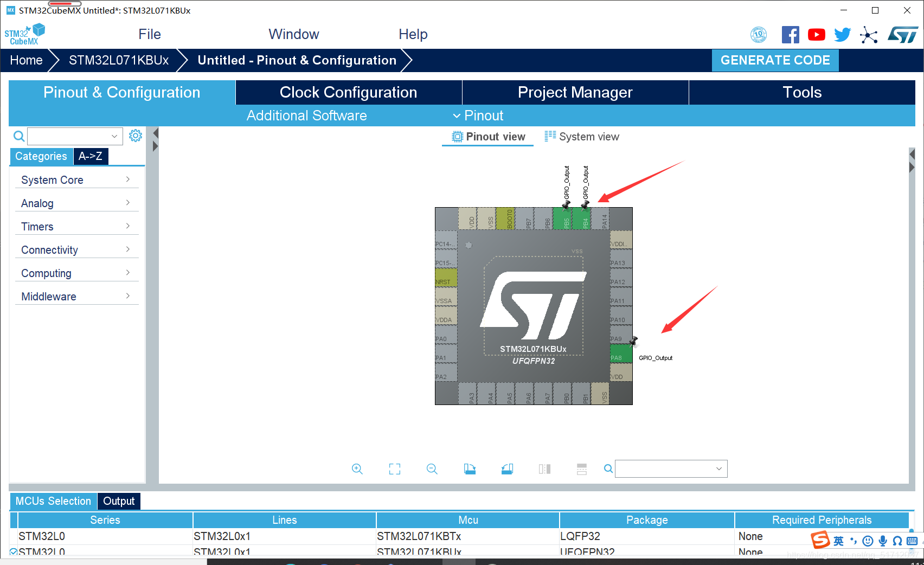Click the stacked layout toolbar icon

[x=582, y=469]
